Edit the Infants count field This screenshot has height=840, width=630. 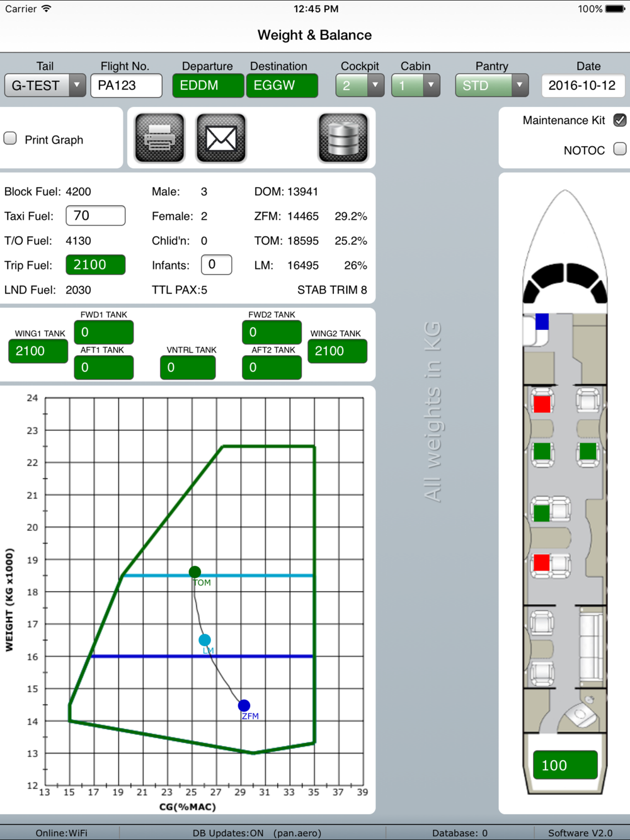(216, 264)
